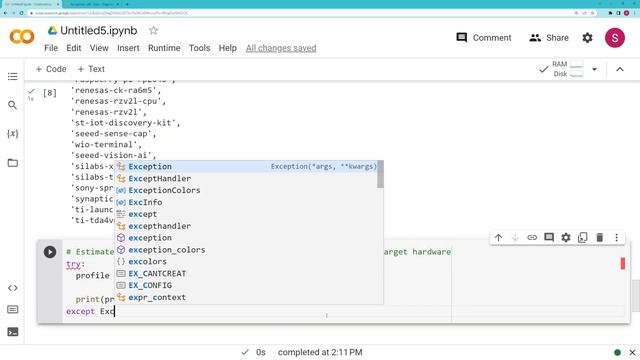Open the Help menu
Viewport: 640px width, 360px height.
tap(227, 48)
